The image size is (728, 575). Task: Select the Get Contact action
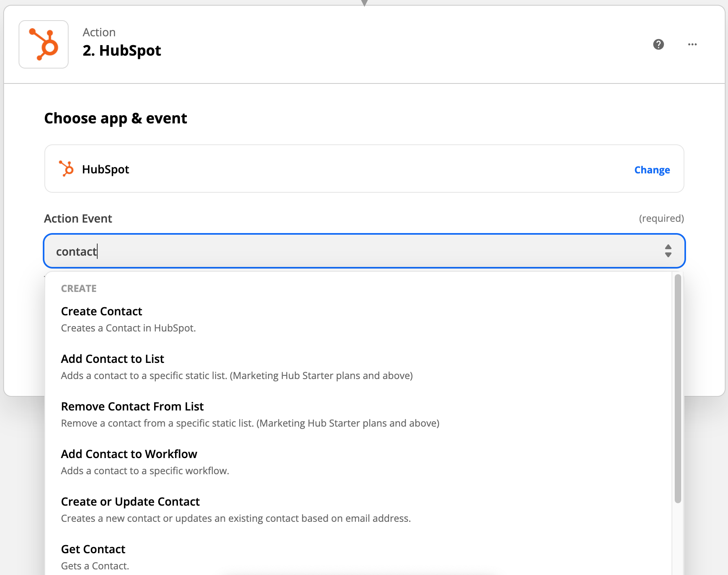click(358, 557)
